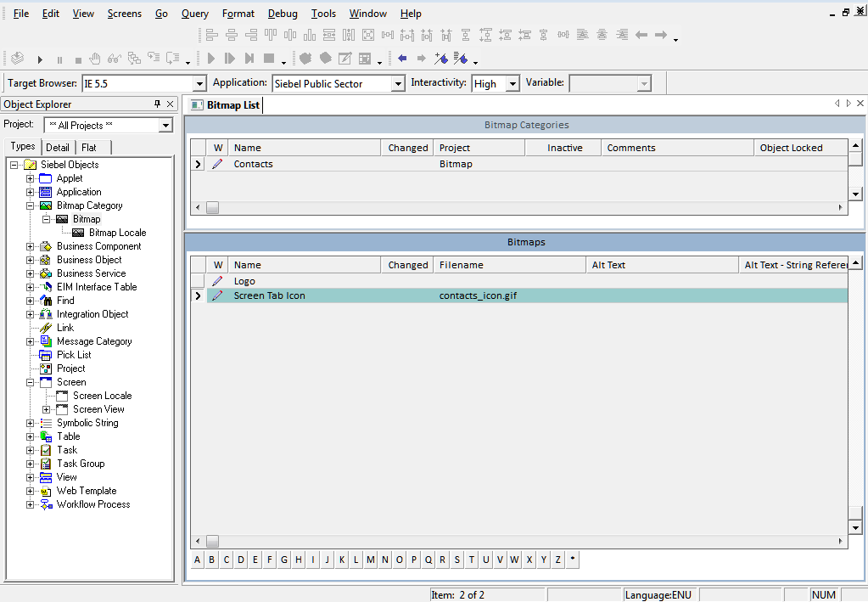Click the Add Bookmark icon
Viewport: 868px width, 602px height.
click(x=440, y=58)
